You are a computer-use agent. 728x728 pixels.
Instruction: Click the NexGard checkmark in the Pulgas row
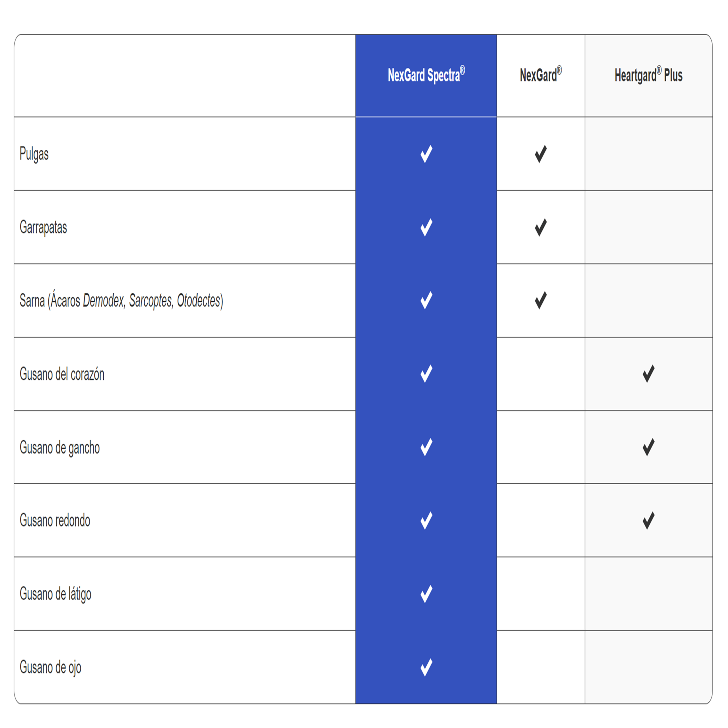click(x=541, y=154)
